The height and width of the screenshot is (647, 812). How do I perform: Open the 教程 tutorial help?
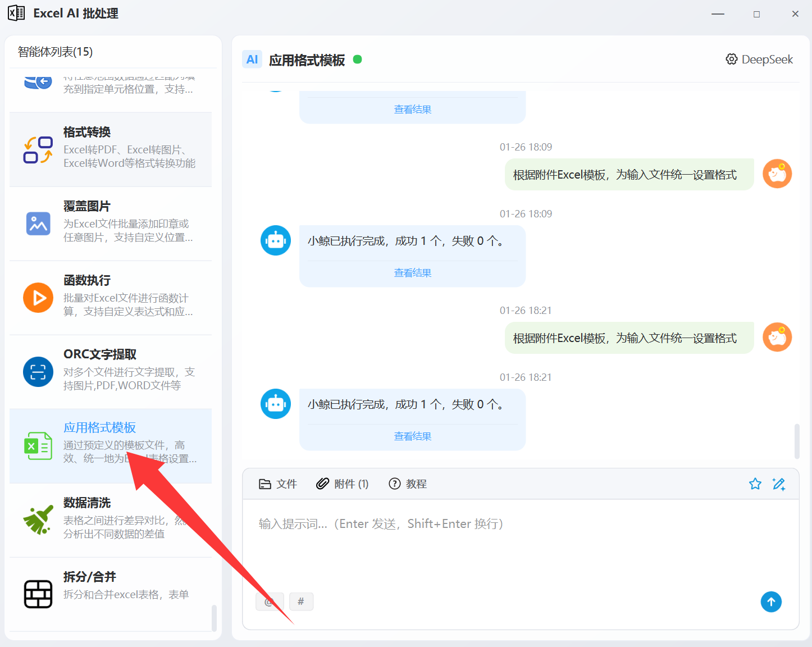coord(408,484)
